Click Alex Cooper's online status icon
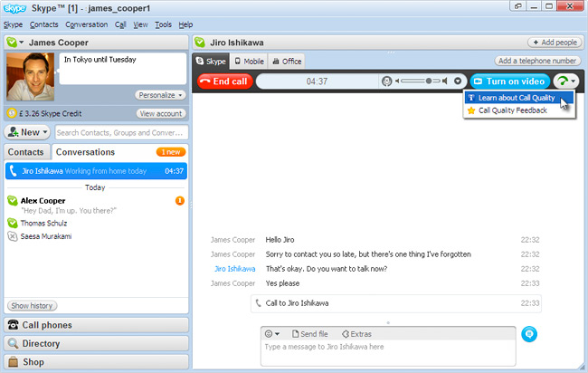 pyautogui.click(x=13, y=201)
